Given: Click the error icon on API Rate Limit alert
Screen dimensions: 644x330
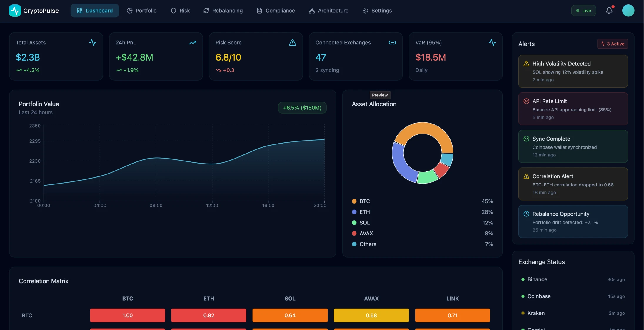Looking at the screenshot, I should coord(526,101).
